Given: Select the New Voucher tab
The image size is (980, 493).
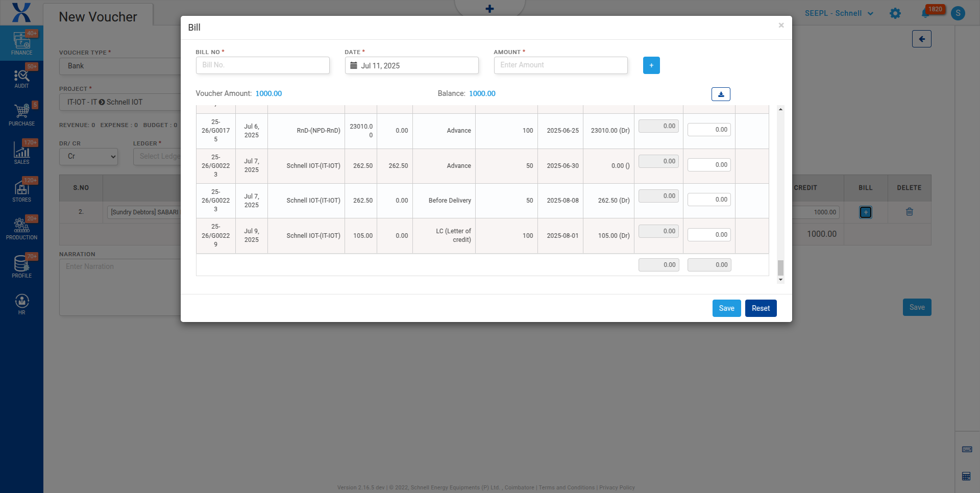Looking at the screenshot, I should 98,17.
